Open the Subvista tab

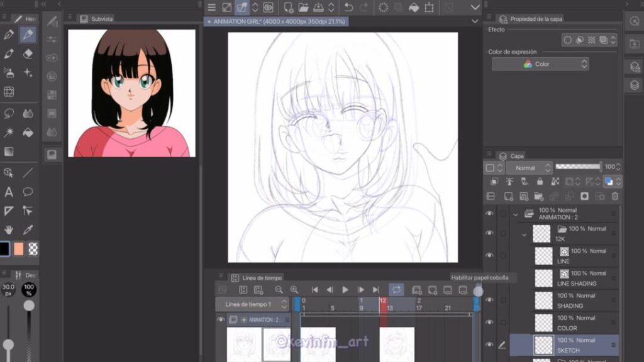96,19
